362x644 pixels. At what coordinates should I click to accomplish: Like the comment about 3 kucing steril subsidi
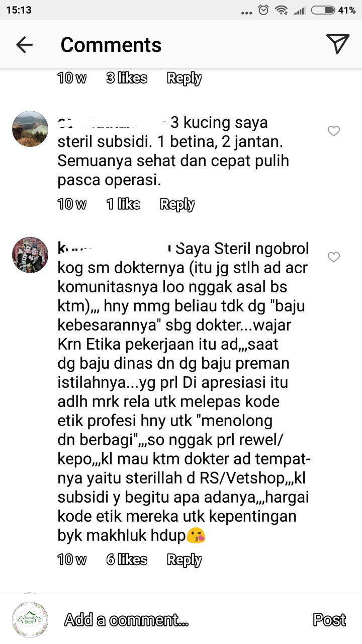334,131
